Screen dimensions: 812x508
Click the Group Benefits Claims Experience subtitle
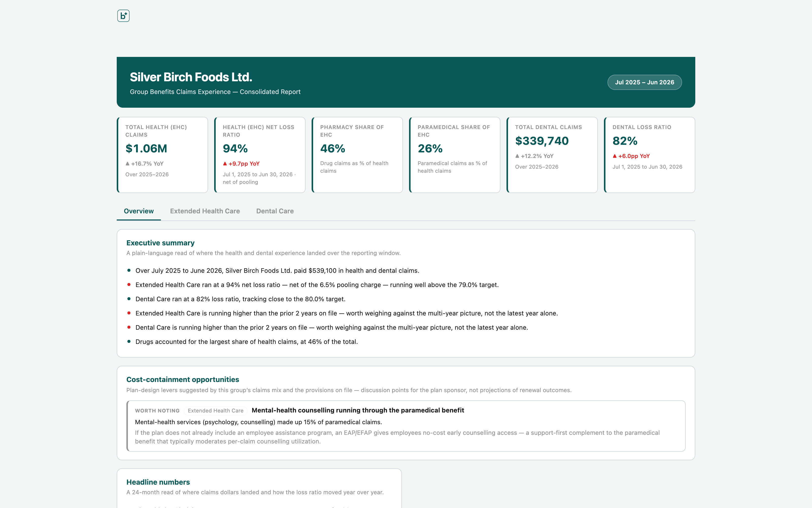click(x=215, y=92)
